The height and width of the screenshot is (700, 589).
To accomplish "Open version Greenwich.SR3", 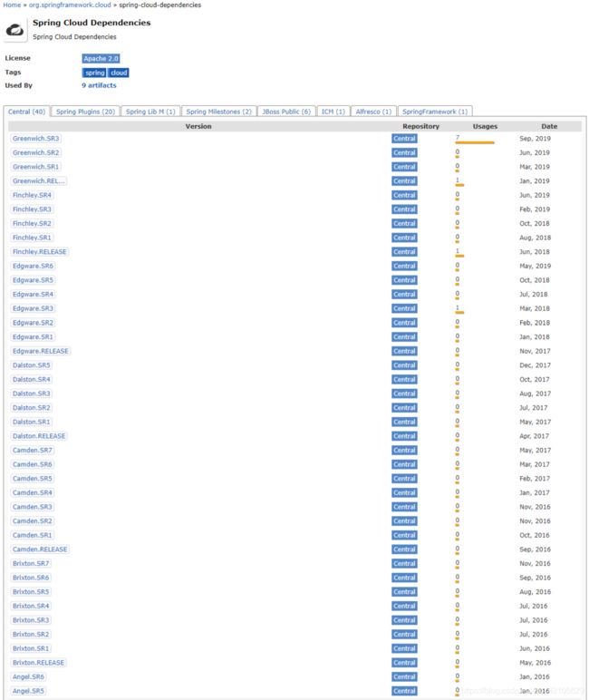I will point(35,139).
